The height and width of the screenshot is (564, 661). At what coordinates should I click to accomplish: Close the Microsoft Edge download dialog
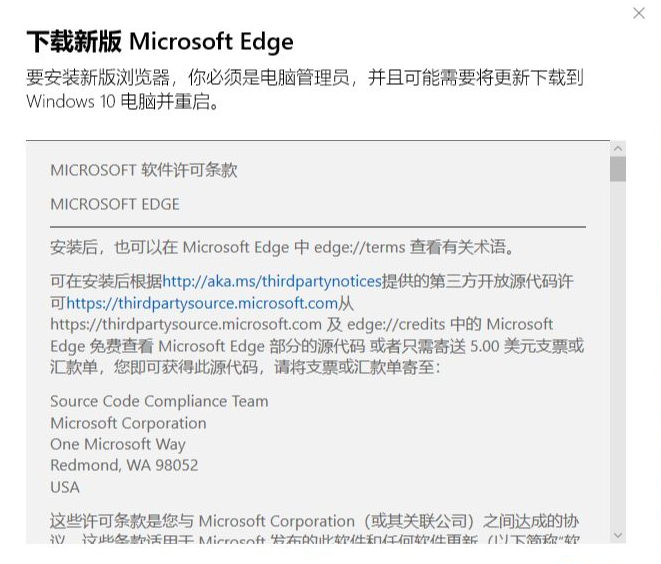pyautogui.click(x=639, y=13)
